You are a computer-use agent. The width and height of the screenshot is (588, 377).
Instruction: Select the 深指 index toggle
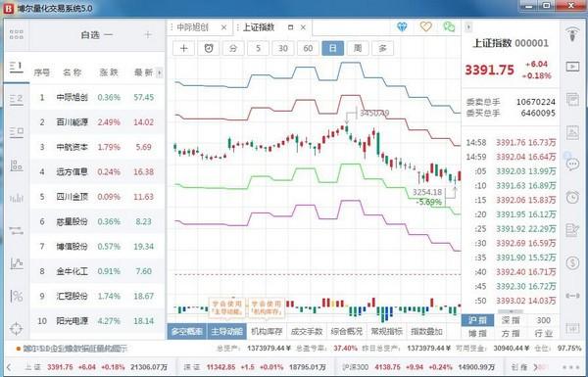coord(511,320)
